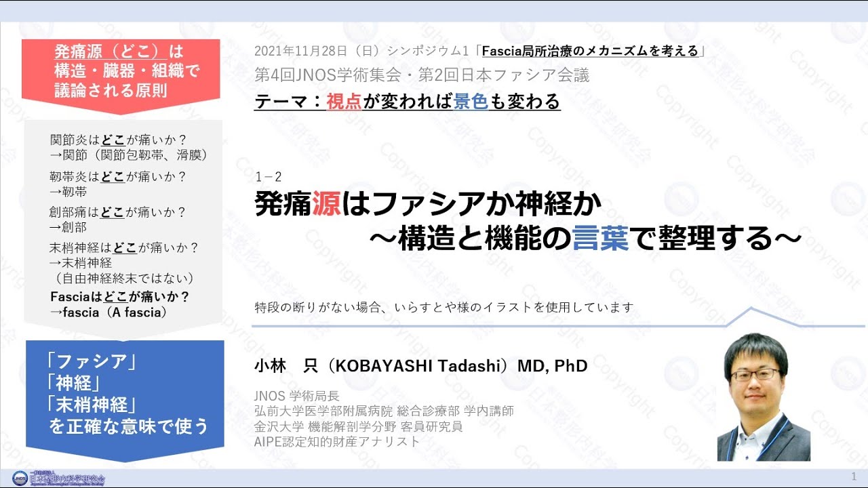Click the name "小林 只（KOBAYASHI Tadashi）MD, PhD"
This screenshot has width=868, height=488.
[x=421, y=366]
